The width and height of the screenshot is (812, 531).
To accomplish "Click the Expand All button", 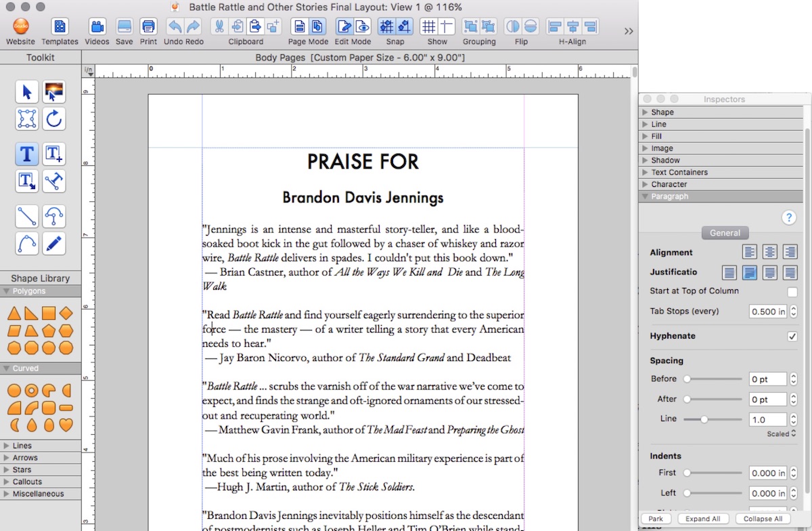I will click(702, 518).
